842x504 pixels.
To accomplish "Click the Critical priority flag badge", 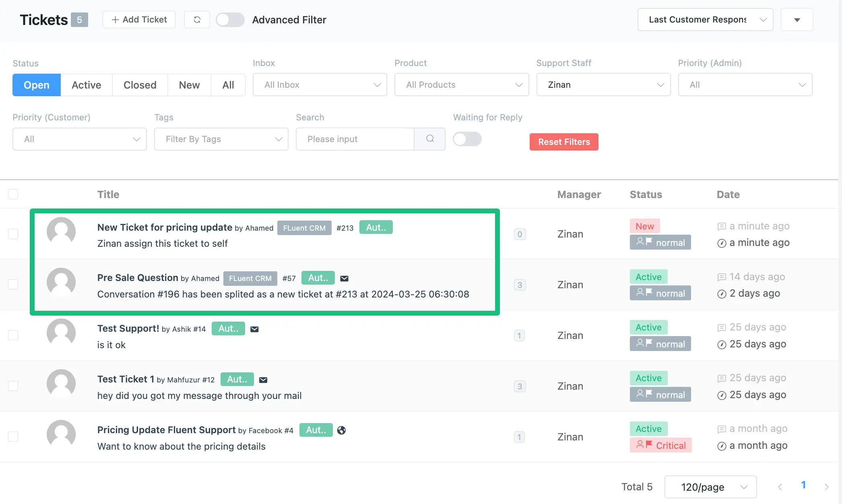I will 660,445.
